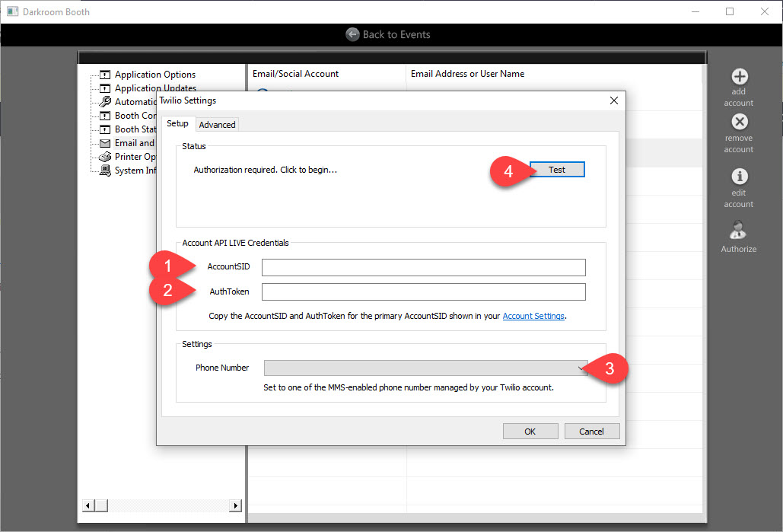
Task: Open the Account Settings link
Action: point(533,316)
